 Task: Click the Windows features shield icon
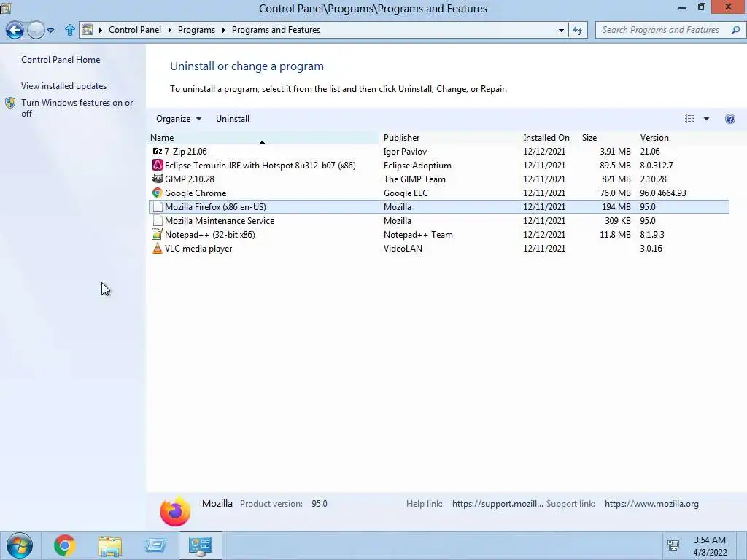10,103
